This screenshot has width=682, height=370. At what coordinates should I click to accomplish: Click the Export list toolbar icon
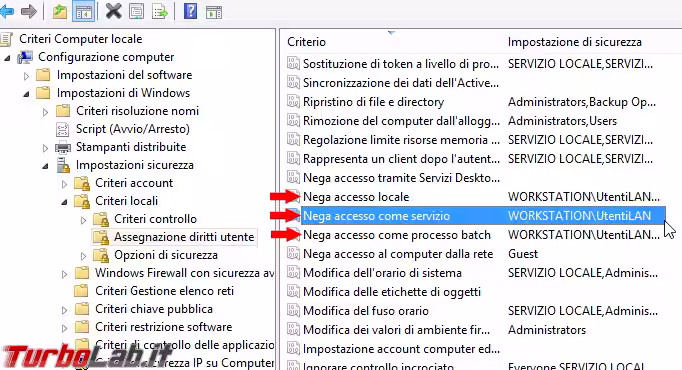coord(160,12)
